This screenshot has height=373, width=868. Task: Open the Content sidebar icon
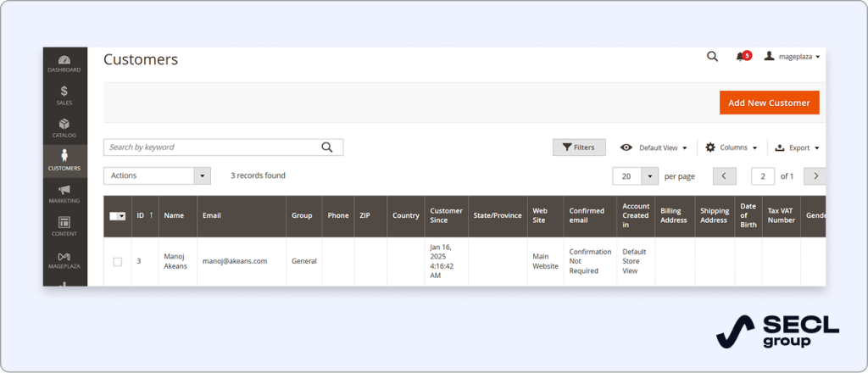click(x=64, y=226)
